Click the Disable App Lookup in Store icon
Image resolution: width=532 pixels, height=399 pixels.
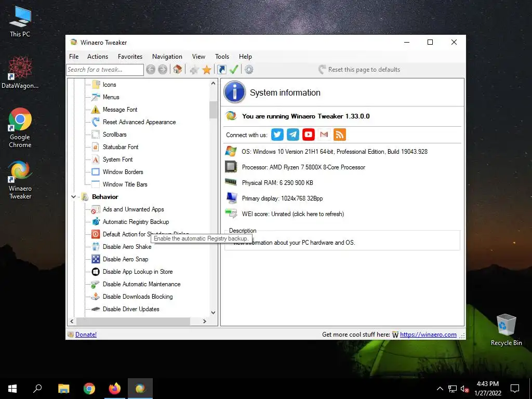[x=96, y=272]
